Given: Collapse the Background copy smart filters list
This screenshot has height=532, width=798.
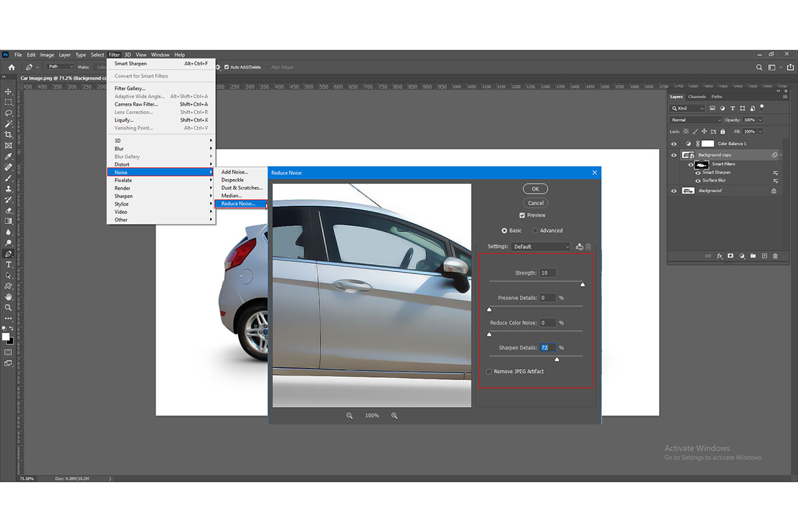Looking at the screenshot, I should 781,156.
